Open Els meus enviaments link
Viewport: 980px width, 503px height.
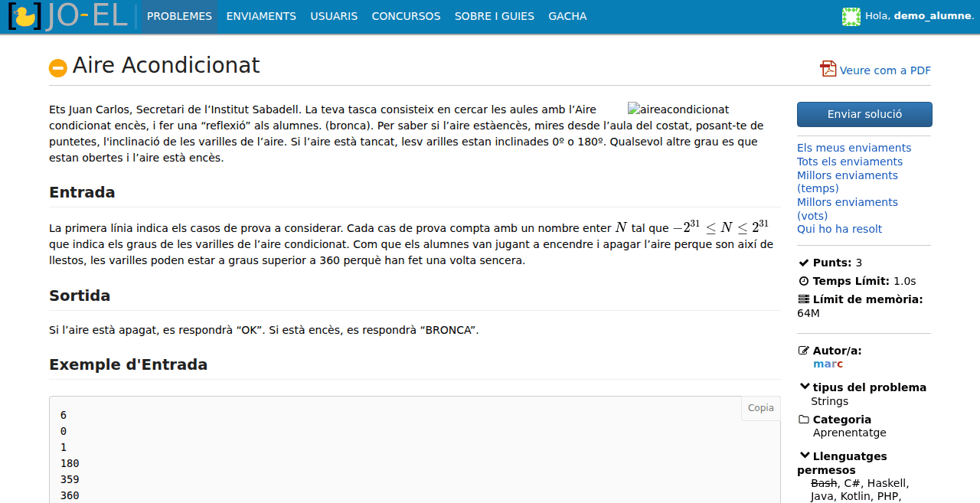pyautogui.click(x=854, y=148)
